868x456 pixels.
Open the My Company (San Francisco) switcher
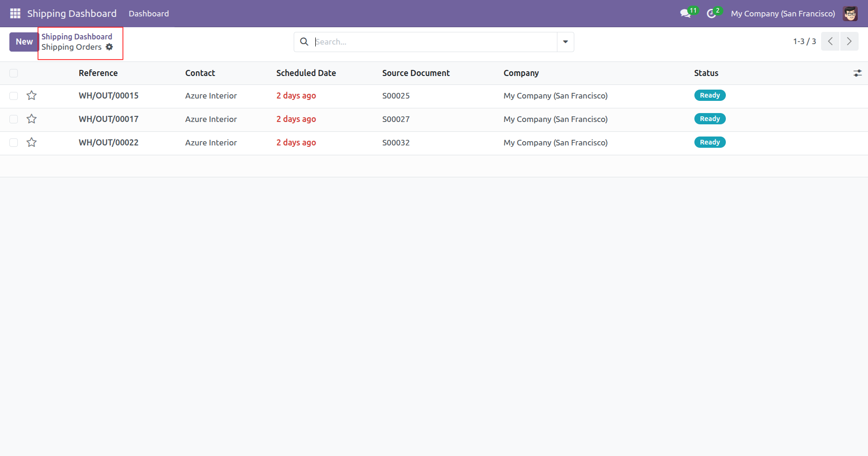pos(783,14)
